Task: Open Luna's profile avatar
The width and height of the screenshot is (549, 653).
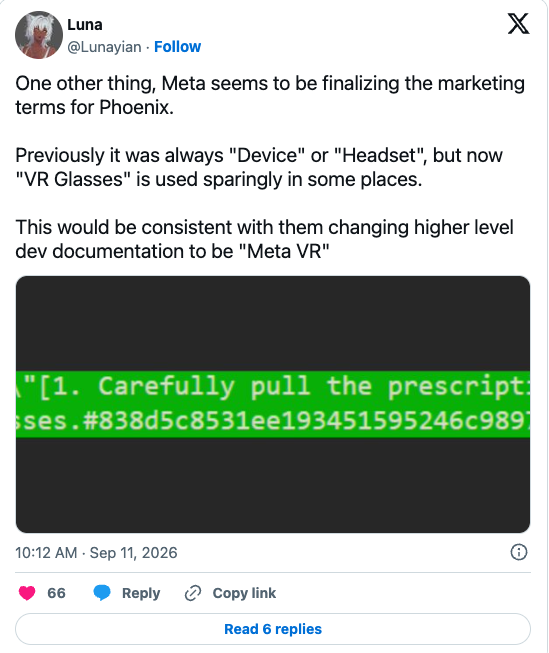Action: click(x=39, y=35)
